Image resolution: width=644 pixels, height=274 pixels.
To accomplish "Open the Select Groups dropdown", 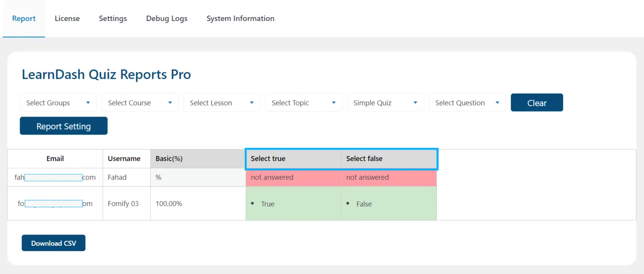I will [58, 103].
